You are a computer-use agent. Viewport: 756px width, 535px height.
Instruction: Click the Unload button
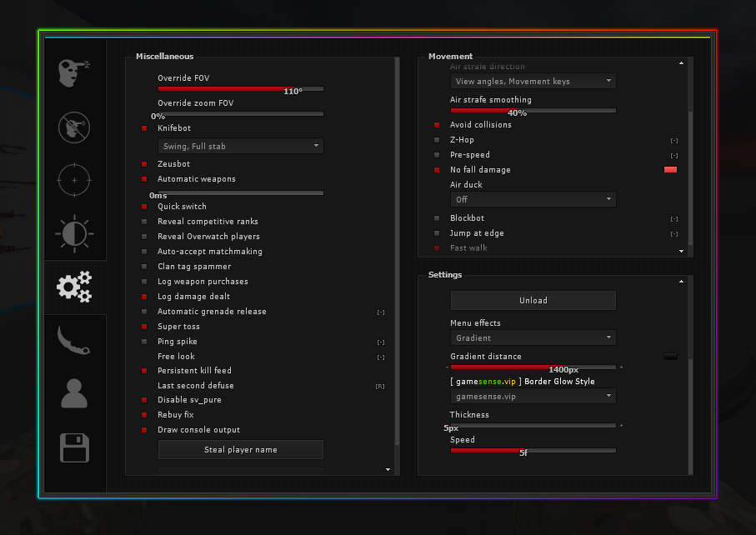click(533, 300)
